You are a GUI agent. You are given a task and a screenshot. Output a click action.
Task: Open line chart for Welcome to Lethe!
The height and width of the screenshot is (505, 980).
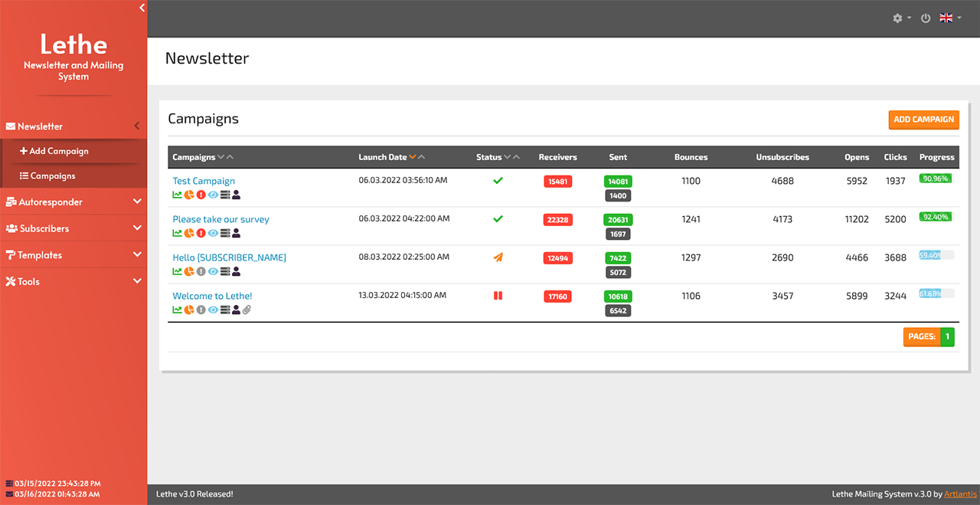point(177,310)
